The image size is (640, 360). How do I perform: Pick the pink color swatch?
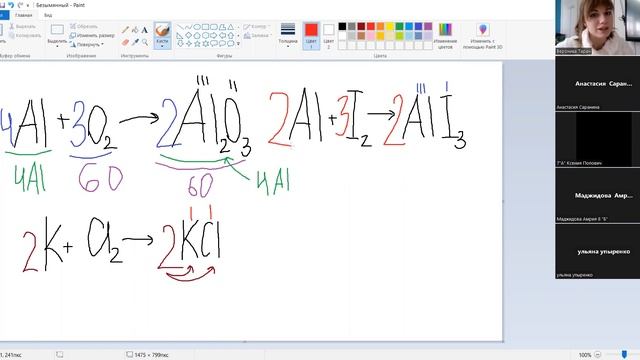(x=371, y=36)
